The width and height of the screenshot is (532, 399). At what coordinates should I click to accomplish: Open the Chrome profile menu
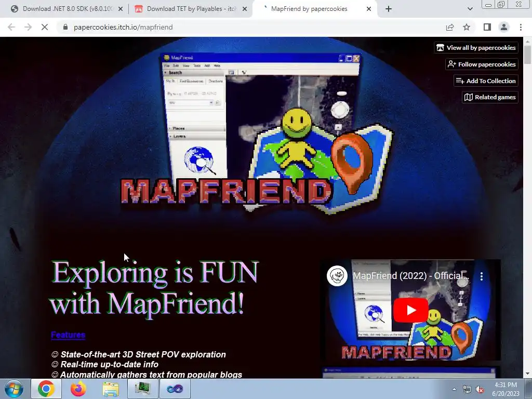(x=504, y=27)
